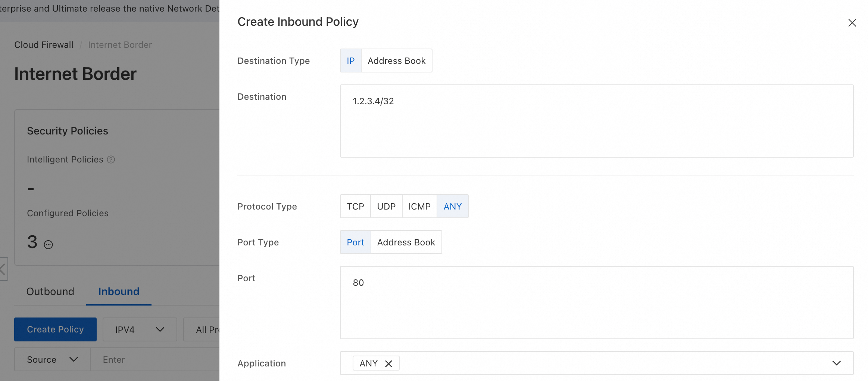Screen dimensions: 868x381
Task: Switch to the Inbound tab
Action: pos(119,291)
